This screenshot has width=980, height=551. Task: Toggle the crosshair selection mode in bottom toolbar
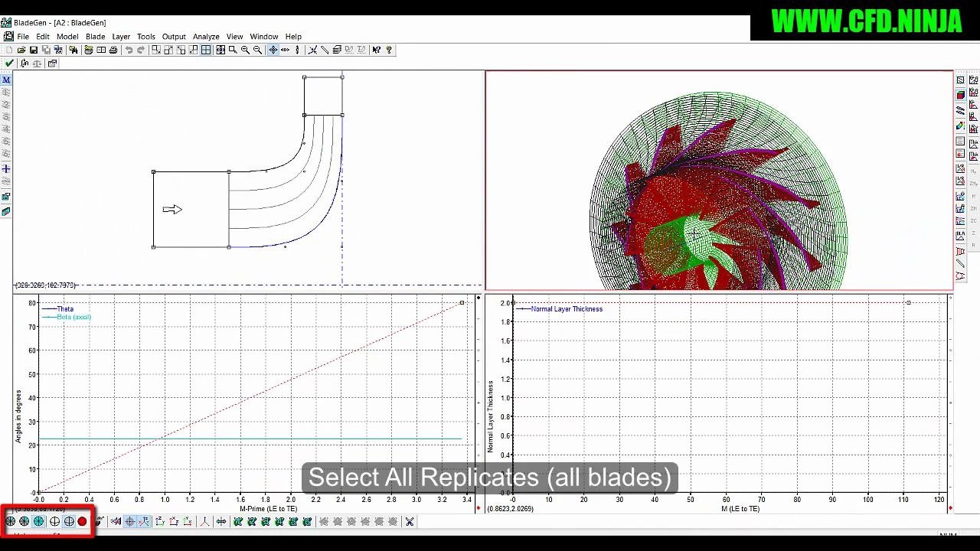(129, 521)
